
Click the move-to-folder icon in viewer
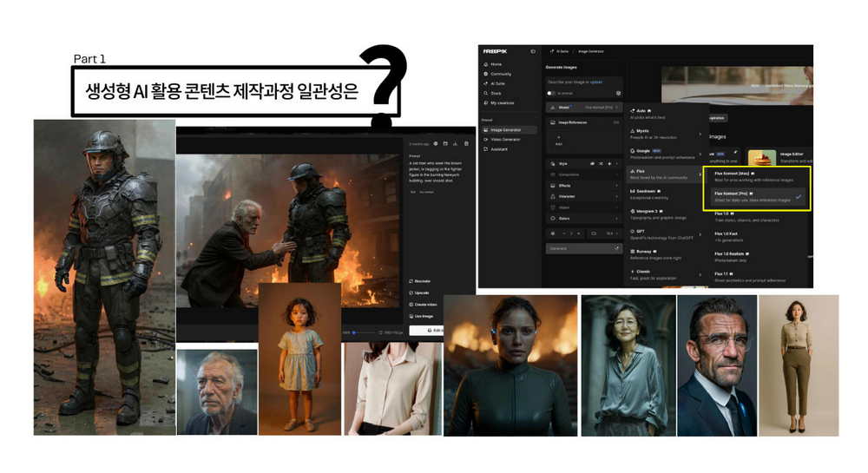click(x=445, y=144)
